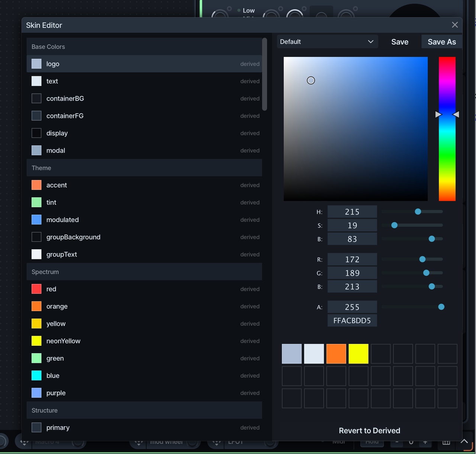Screen dimensions: 476x454
Task: Click Revert to Derived
Action: pos(369,431)
